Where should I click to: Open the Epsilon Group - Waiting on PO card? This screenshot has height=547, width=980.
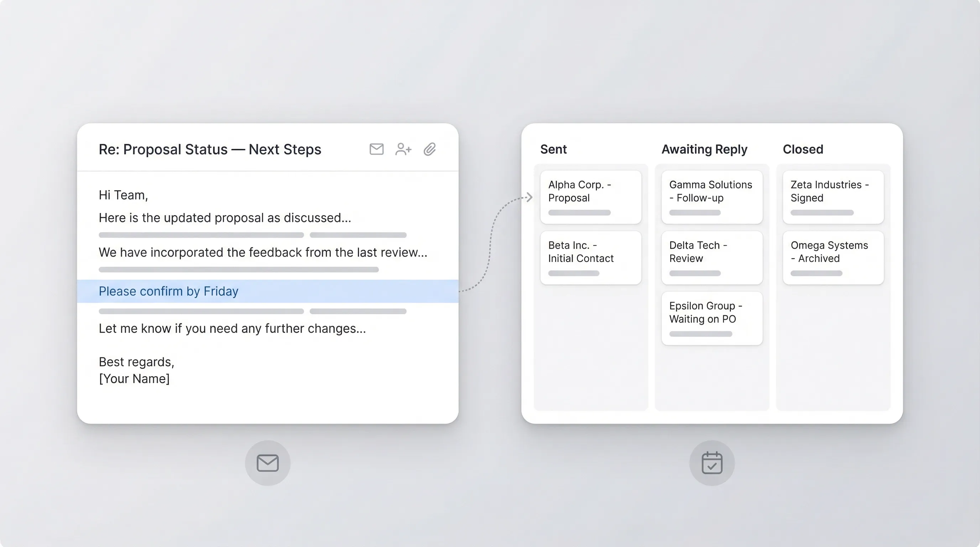point(711,318)
